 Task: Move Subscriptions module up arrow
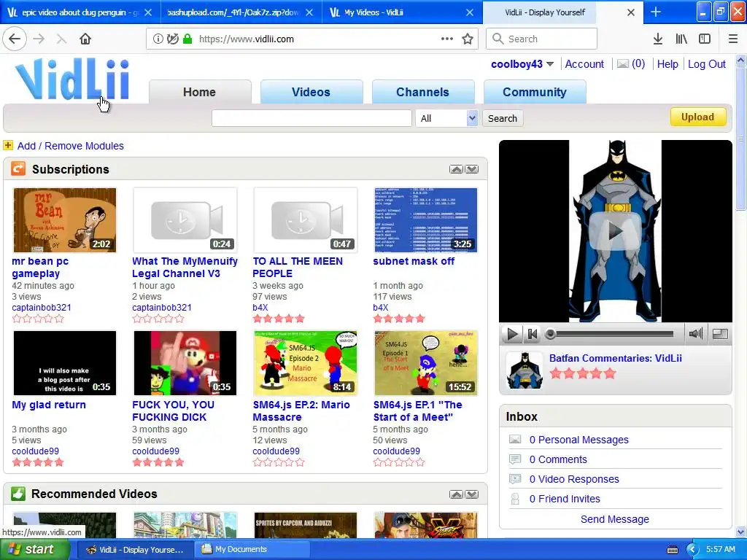click(x=456, y=169)
